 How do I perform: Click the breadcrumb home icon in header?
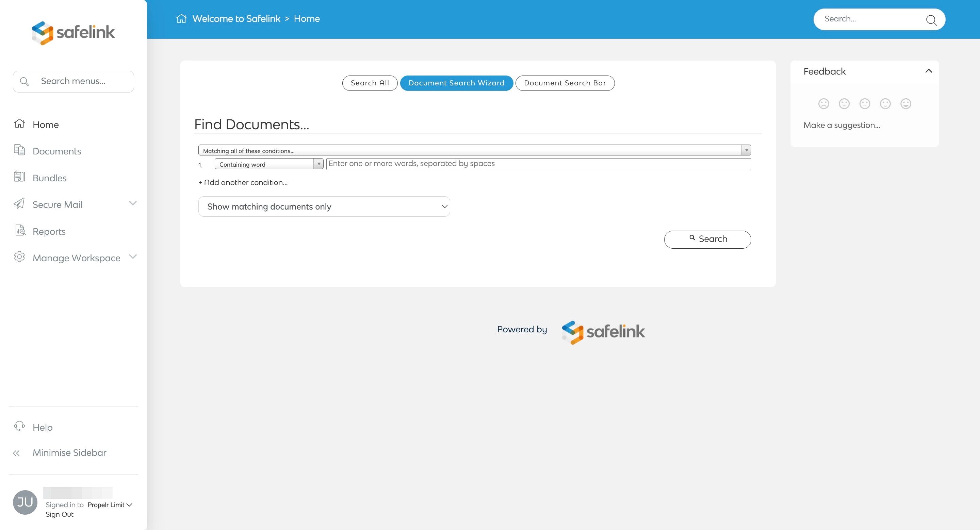[x=181, y=19]
